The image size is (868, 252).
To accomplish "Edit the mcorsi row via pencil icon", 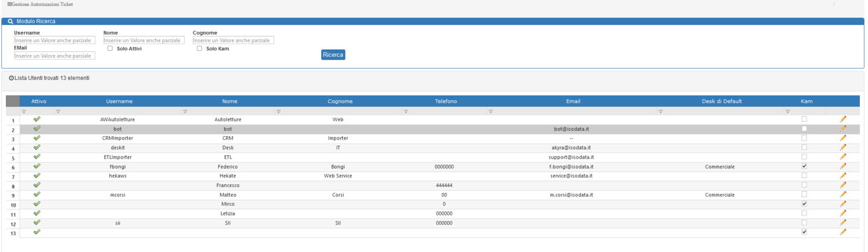I will point(843,195).
